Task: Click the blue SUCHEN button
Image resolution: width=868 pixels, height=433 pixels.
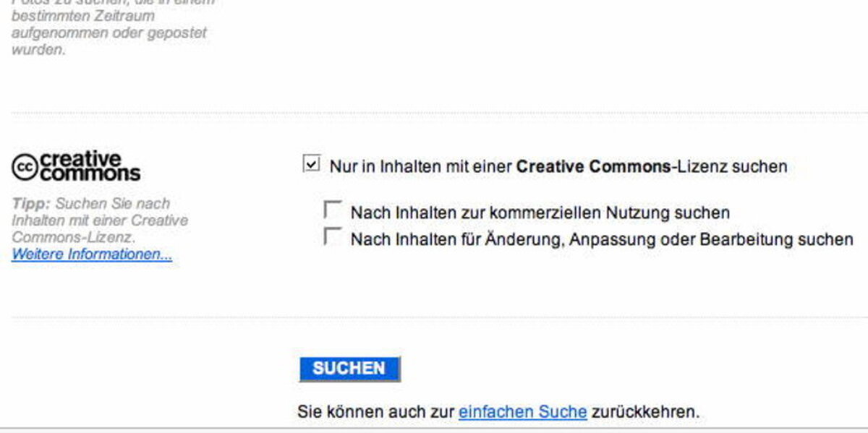Action: click(x=349, y=369)
